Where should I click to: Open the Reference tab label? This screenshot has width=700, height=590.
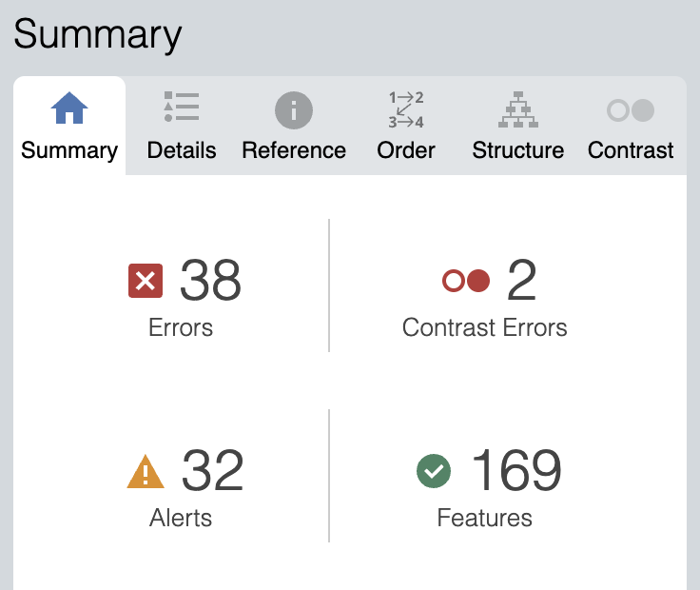[x=294, y=150]
